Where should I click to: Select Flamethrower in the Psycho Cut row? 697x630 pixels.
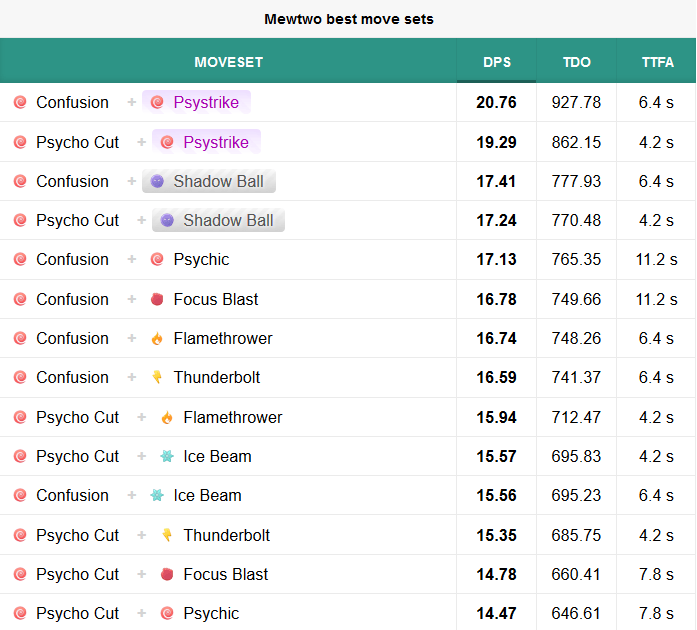[x=232, y=417]
